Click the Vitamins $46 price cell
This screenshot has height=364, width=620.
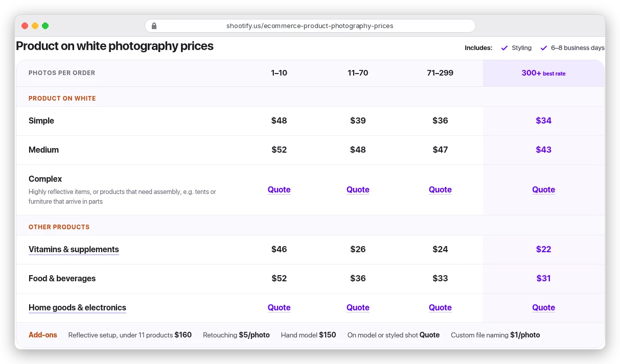coord(279,249)
